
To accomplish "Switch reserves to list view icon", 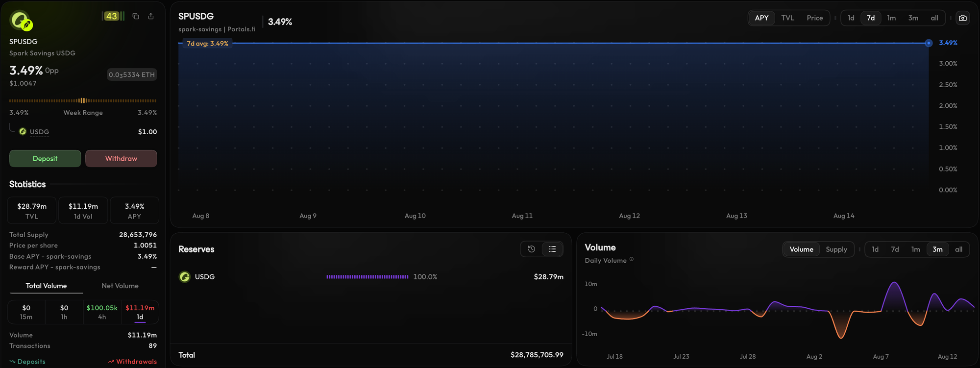I will coord(552,249).
